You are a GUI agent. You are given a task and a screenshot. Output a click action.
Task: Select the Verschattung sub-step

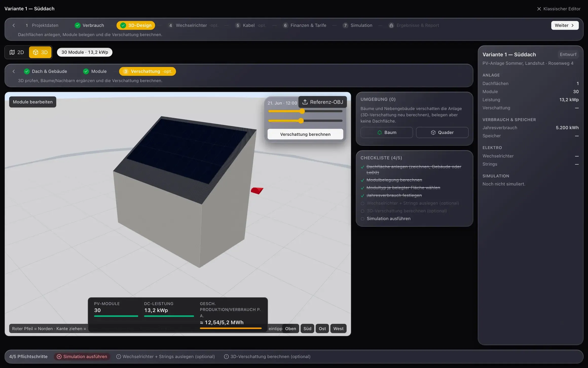pyautogui.click(x=148, y=71)
